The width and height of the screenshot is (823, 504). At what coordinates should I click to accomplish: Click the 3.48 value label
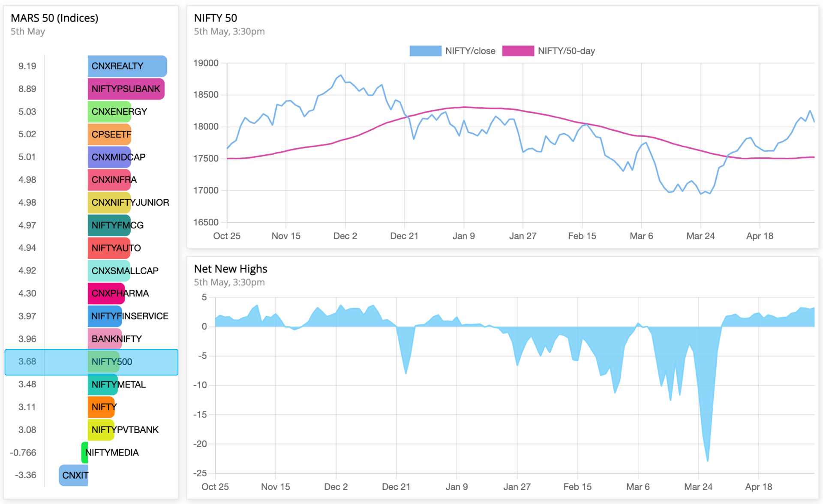click(27, 384)
